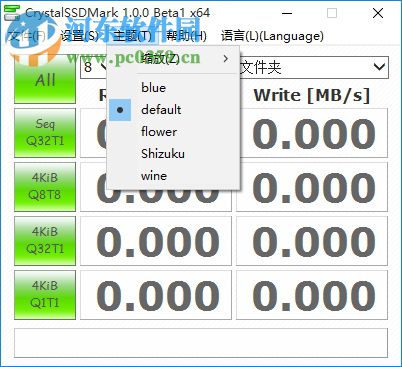Click the 4KiB Q8T8 write result

click(312, 187)
